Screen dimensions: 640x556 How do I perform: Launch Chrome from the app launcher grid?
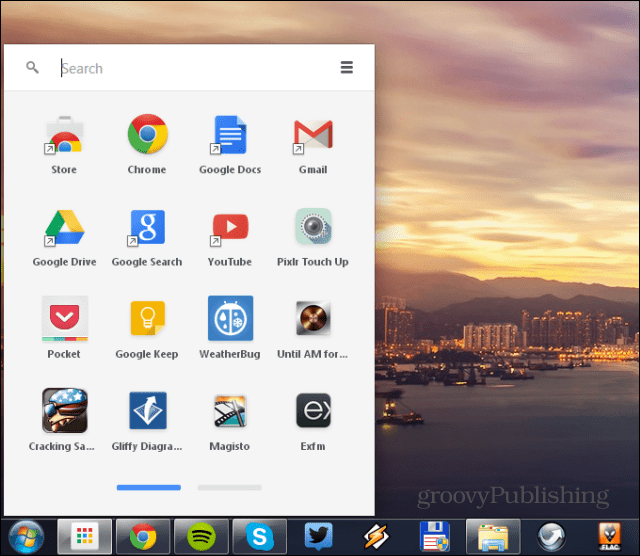147,134
